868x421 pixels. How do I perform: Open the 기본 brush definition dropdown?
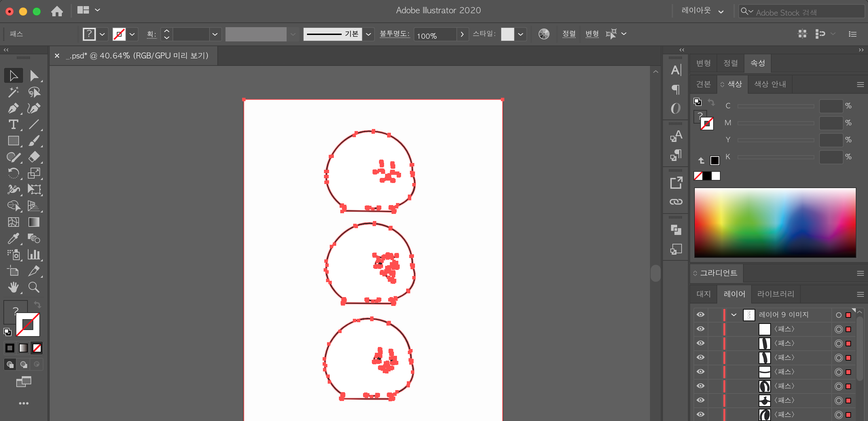[x=368, y=34]
